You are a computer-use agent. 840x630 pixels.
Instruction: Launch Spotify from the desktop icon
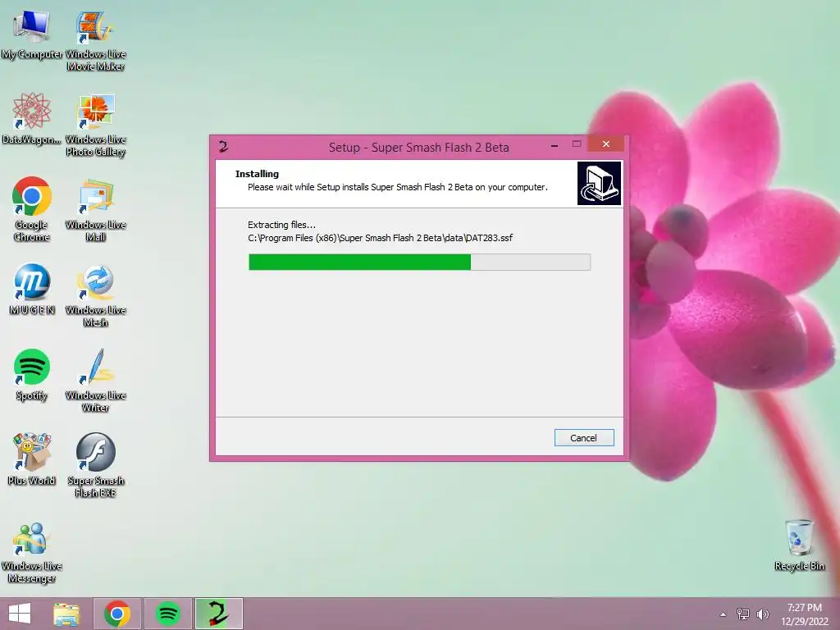[32, 374]
